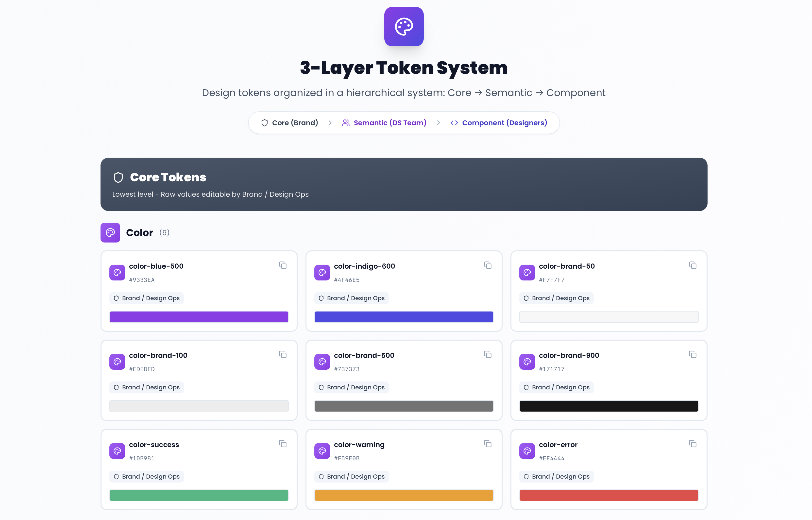The height and width of the screenshot is (520, 812).
Task: Copy the color-brand-900 token
Action: (x=693, y=355)
